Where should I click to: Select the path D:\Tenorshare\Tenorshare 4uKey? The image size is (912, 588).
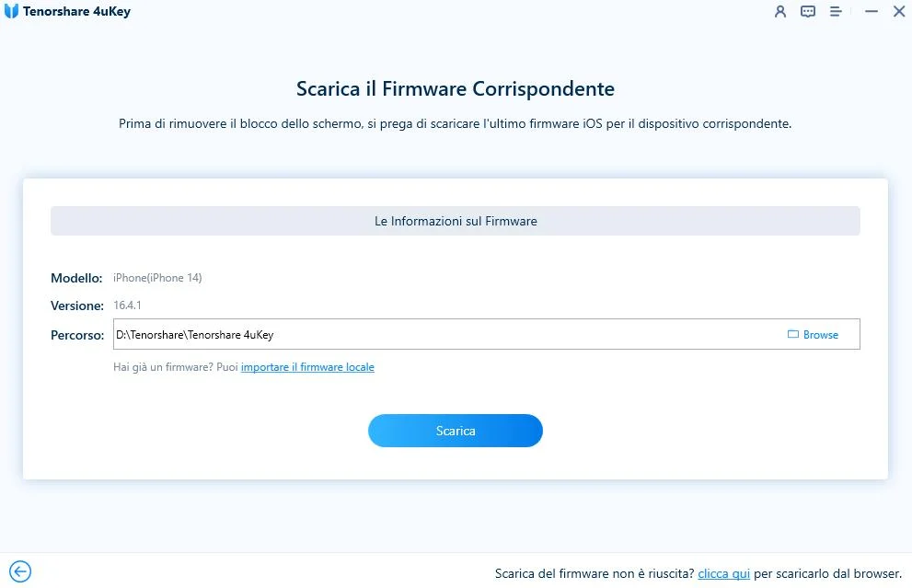pos(195,334)
